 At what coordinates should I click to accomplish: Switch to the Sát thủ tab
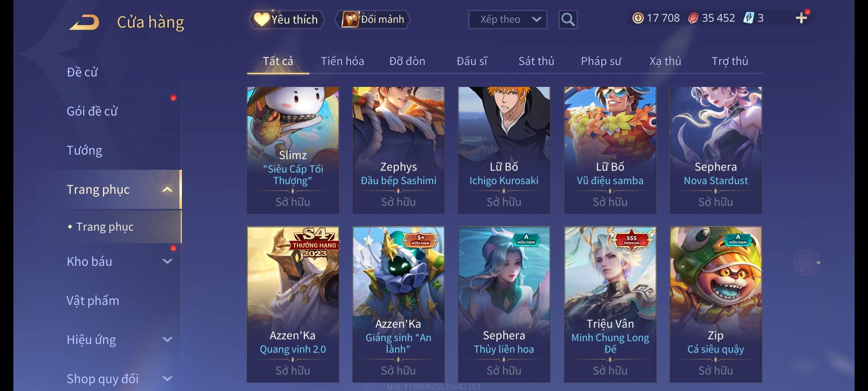[536, 61]
